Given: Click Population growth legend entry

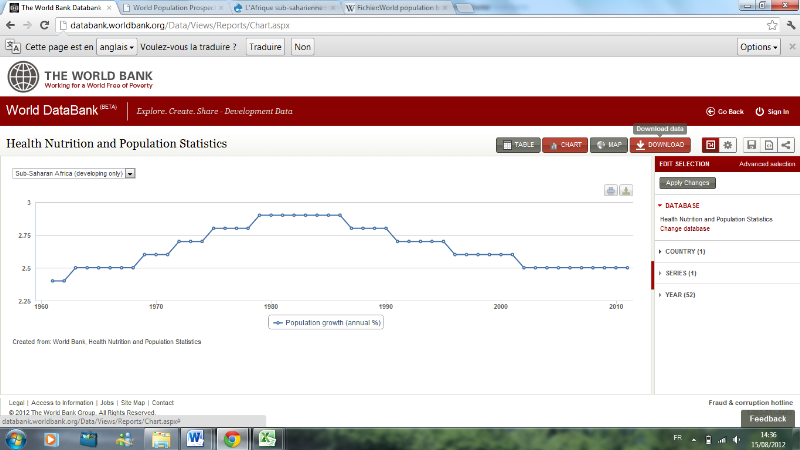Looking at the screenshot, I should pyautogui.click(x=326, y=322).
